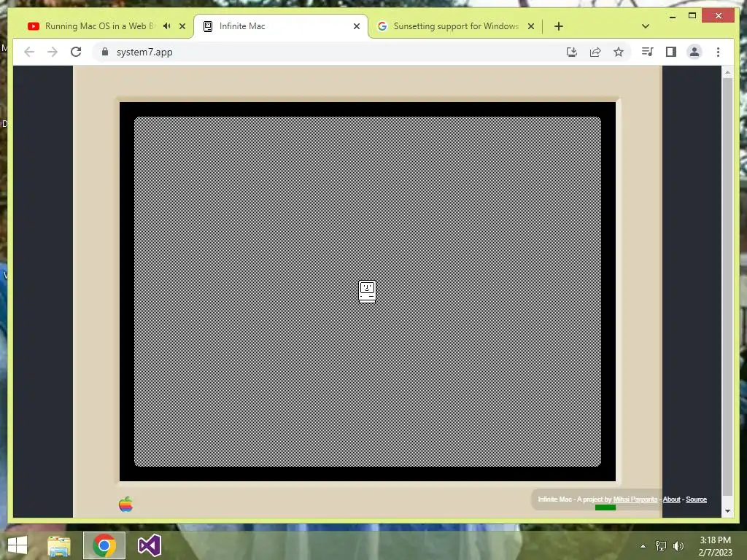Toggle Chrome side panel
Screen dimensions: 747x560
tap(671, 52)
